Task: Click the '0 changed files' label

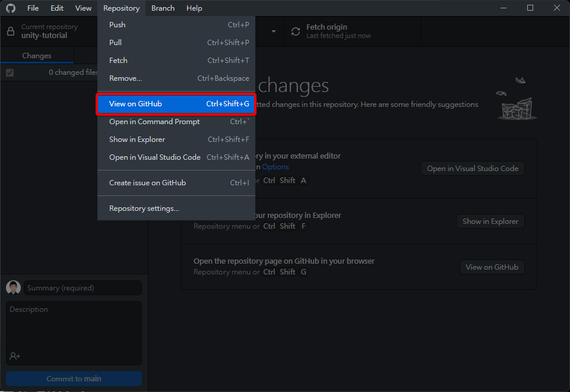Action: [74, 72]
